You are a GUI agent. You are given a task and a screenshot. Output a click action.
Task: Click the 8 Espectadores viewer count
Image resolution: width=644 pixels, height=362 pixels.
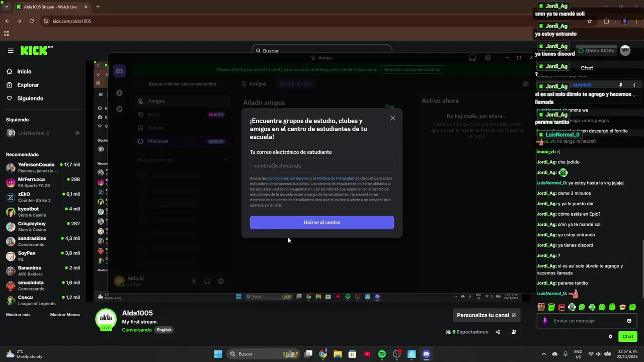point(467,332)
